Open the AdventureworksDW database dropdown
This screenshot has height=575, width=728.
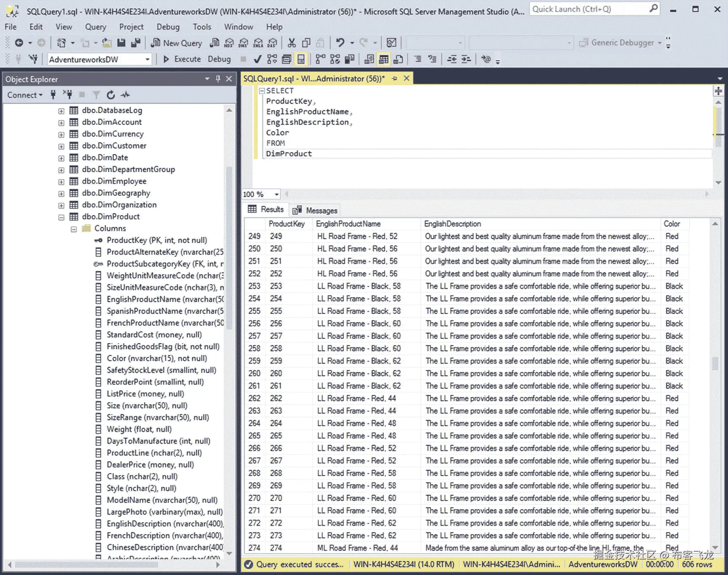[147, 59]
